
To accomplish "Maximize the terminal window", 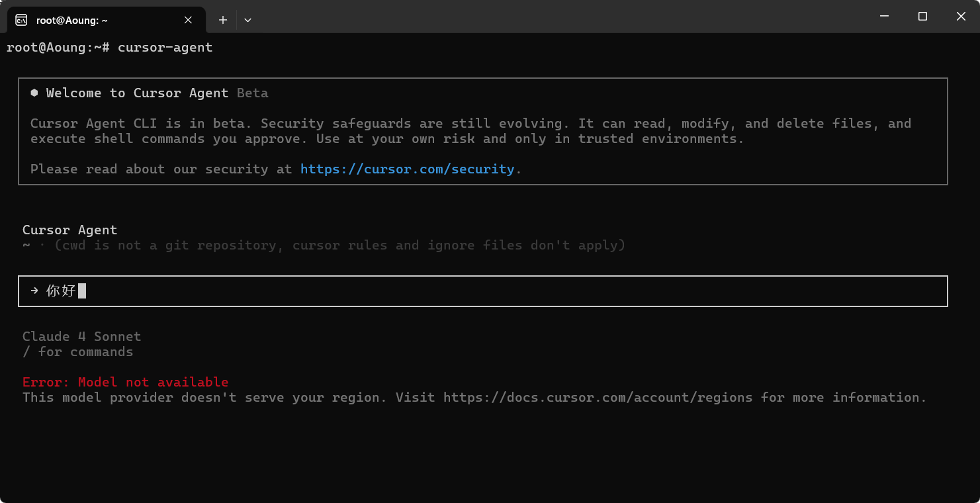I will point(922,17).
